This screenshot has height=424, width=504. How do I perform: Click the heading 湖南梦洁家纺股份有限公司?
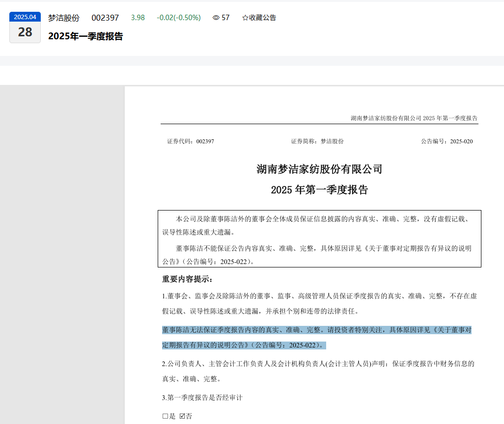[x=319, y=169]
